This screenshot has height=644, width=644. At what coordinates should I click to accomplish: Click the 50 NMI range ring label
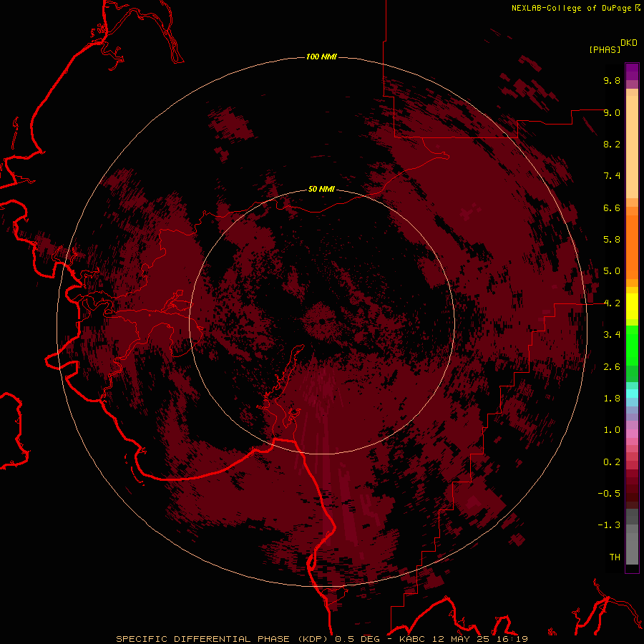coord(321,189)
